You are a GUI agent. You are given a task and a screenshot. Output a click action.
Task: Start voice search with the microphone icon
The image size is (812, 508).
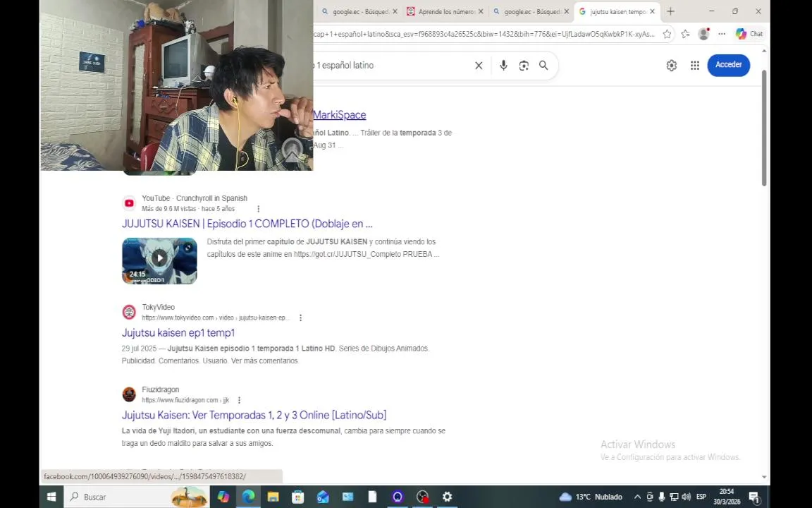[x=503, y=66]
